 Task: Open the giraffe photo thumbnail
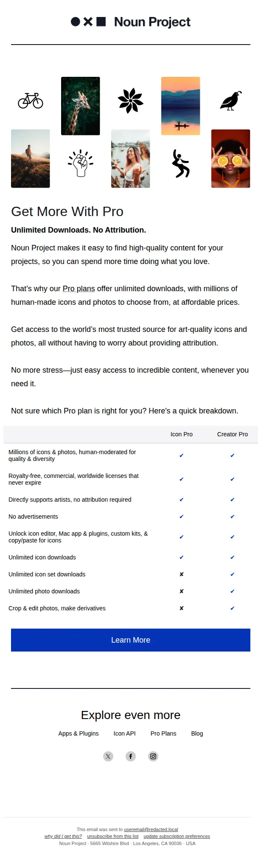tap(81, 106)
